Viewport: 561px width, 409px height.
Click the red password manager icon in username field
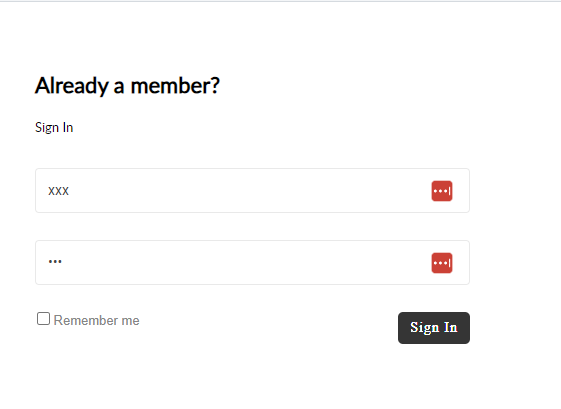point(442,191)
